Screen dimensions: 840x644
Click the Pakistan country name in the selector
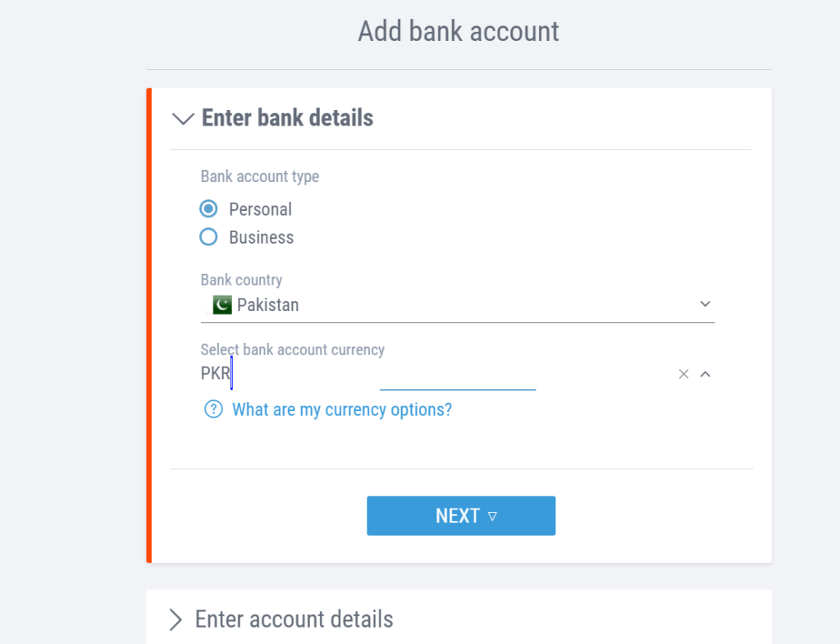(x=268, y=305)
